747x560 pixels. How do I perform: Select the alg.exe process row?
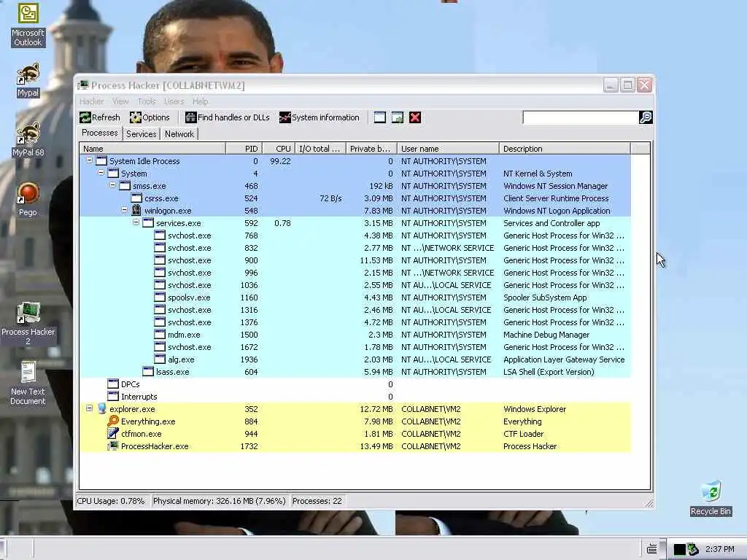coord(355,359)
